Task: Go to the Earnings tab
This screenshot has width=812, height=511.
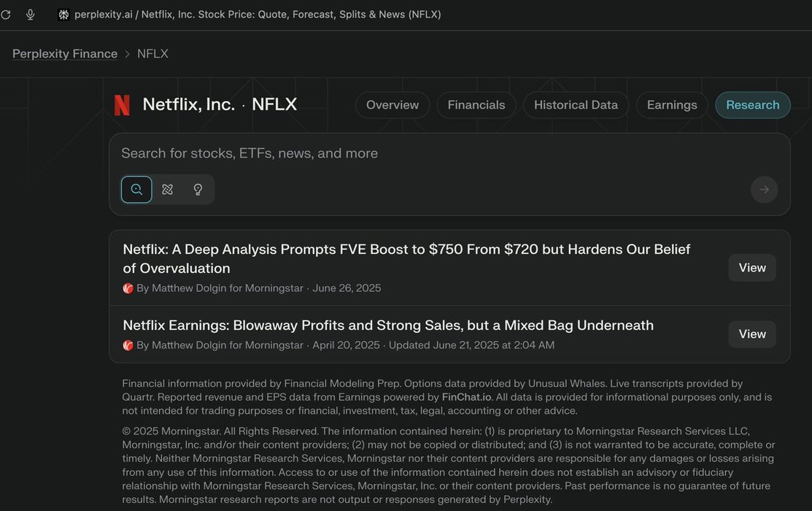Action: point(672,105)
